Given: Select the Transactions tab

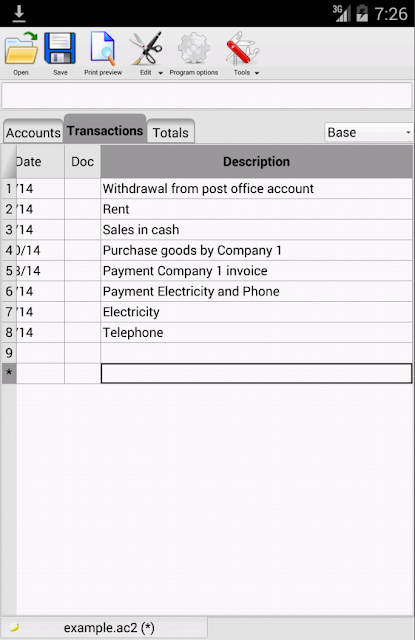Looking at the screenshot, I should [x=105, y=130].
